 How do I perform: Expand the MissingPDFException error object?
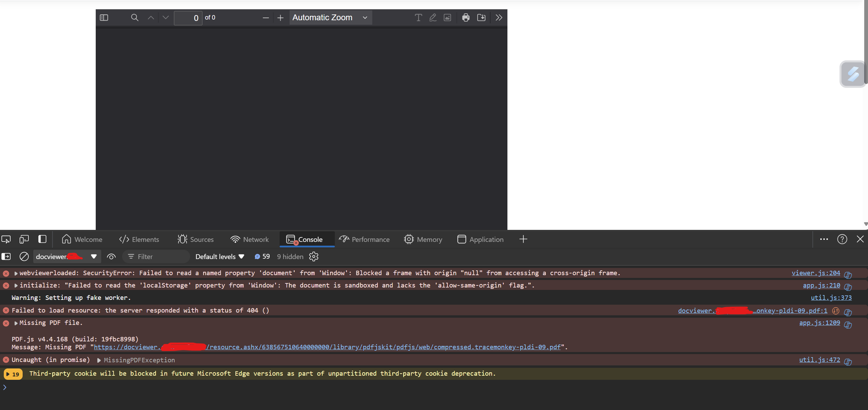click(x=99, y=360)
